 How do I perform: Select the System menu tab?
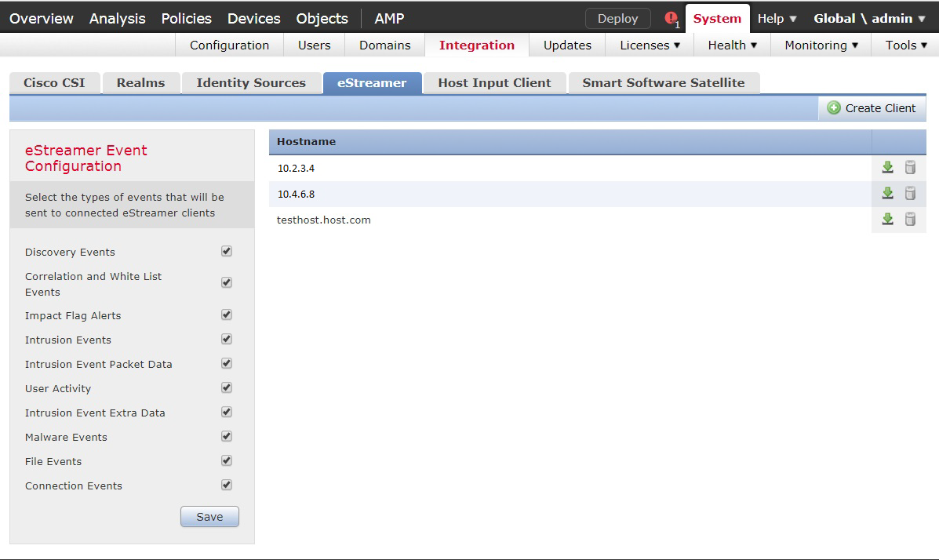(717, 19)
